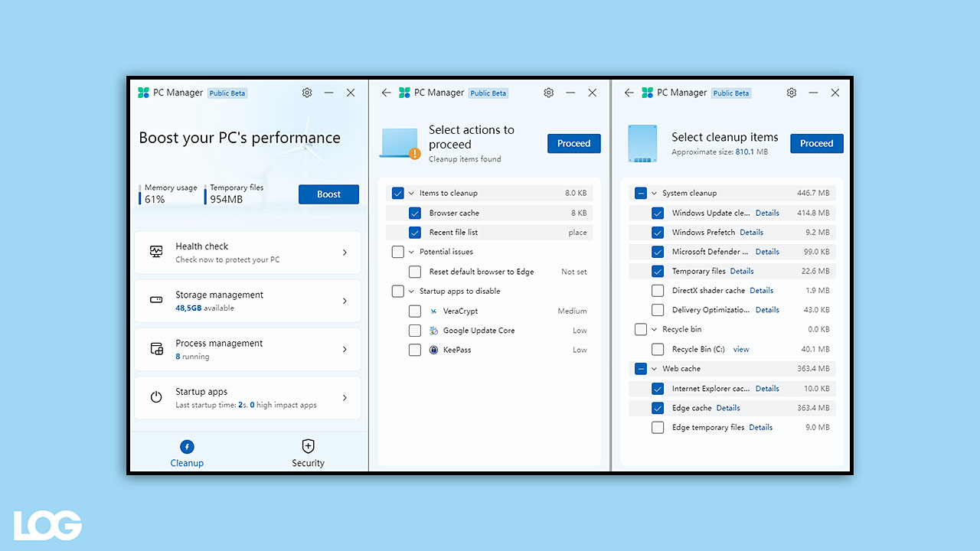Open Process management via its right chevron
This screenshot has width=980, height=551.
click(x=345, y=349)
